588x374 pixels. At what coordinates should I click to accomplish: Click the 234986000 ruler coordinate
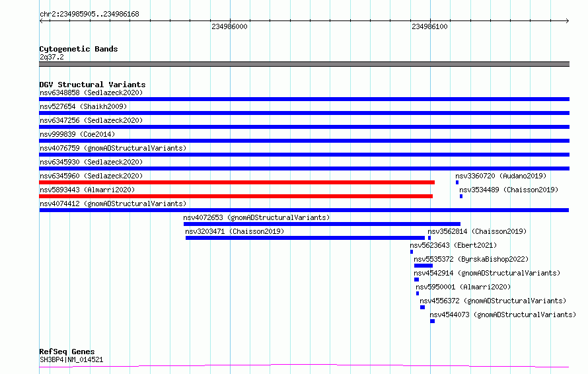(229, 26)
